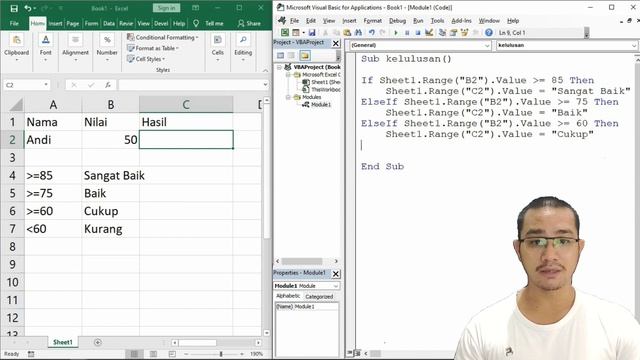Screen dimensions: 640x360
Task: Open Project Explorer from VBA toolbar
Action: pos(442,33)
